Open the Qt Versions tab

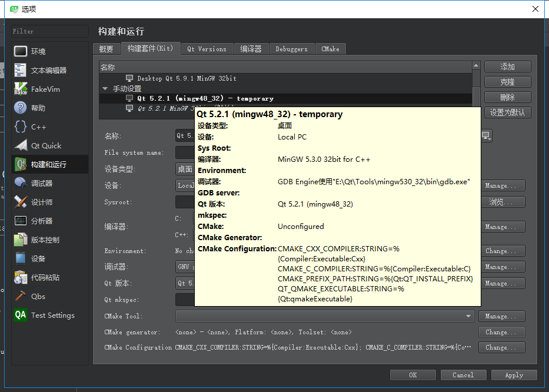(207, 49)
